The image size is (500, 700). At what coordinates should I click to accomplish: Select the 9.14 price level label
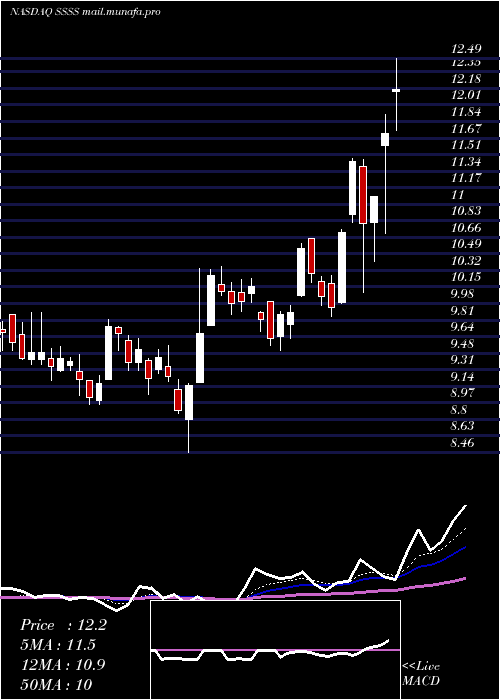pyautogui.click(x=463, y=377)
